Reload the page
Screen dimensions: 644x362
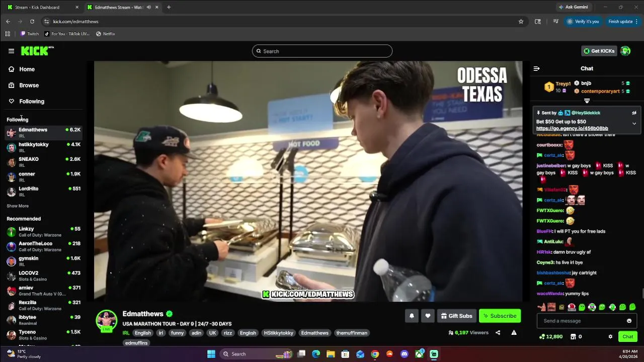[32, 22]
